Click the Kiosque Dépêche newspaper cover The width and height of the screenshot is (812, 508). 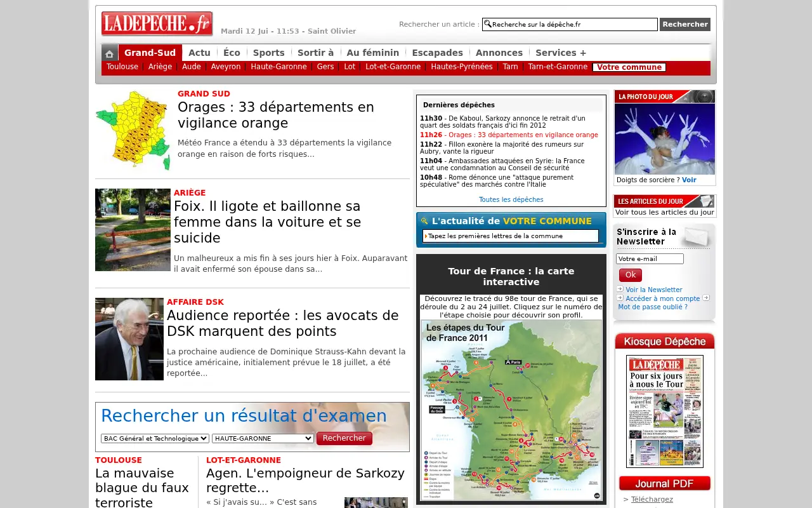pyautogui.click(x=665, y=411)
